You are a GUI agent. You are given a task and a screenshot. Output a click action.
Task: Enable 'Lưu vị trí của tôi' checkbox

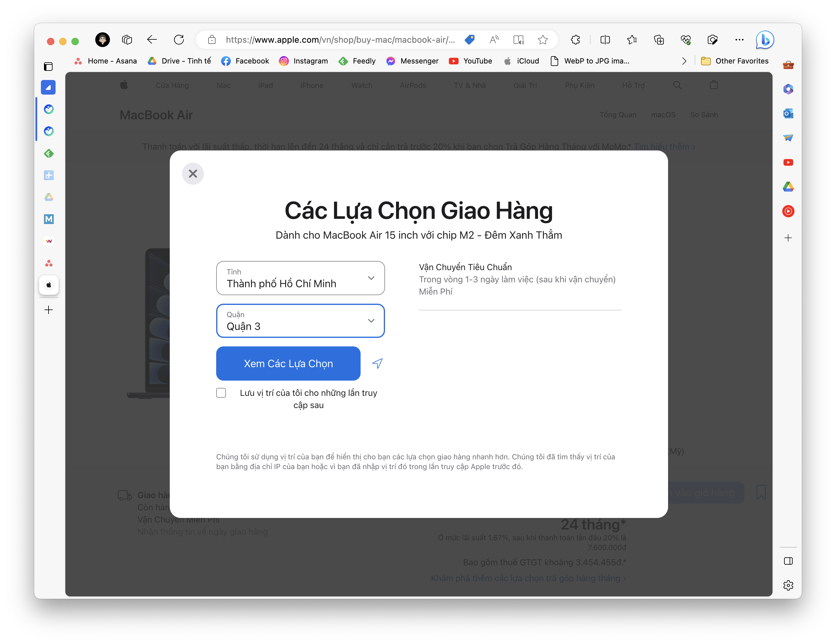coord(222,393)
